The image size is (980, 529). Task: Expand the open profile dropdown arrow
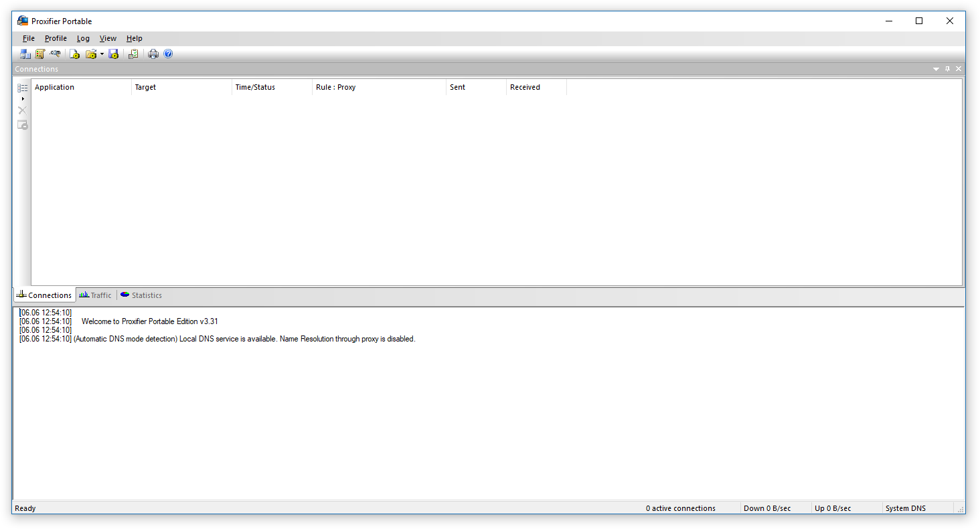point(102,54)
